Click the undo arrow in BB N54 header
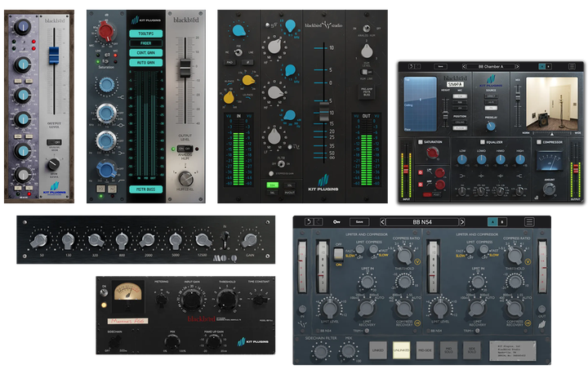The width and height of the screenshot is (588, 374). (x=309, y=221)
